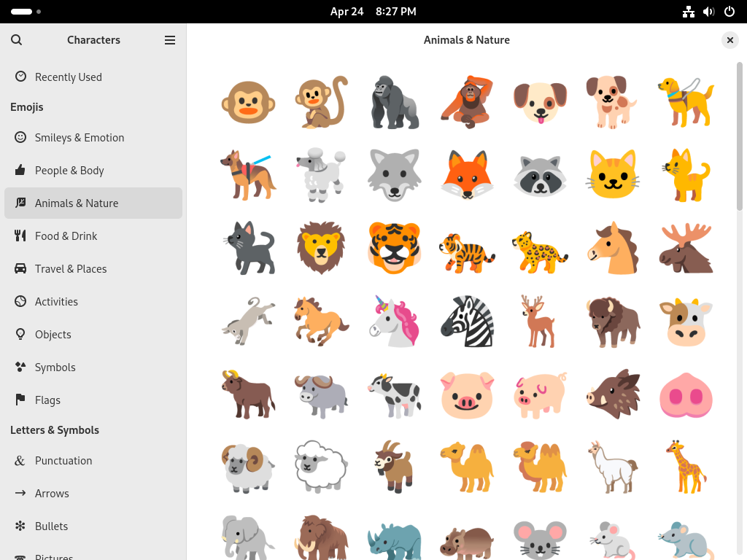Pick the white poodle emoji
This screenshot has height=560, width=747.
point(321,175)
